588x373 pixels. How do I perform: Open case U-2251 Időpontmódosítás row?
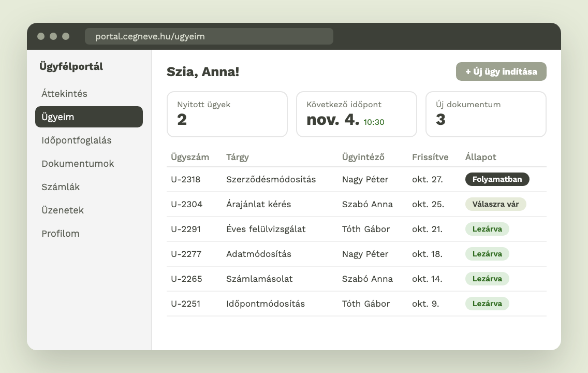click(x=356, y=304)
